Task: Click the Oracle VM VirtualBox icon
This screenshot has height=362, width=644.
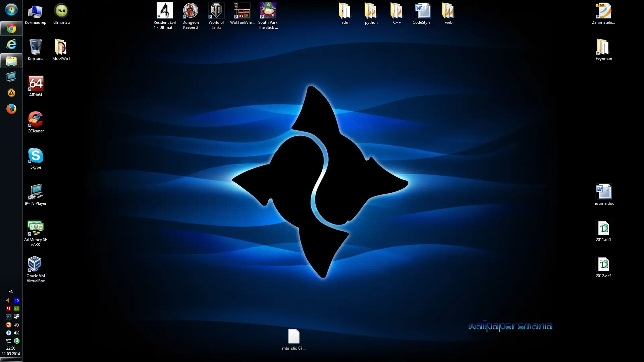Action: coord(35,265)
